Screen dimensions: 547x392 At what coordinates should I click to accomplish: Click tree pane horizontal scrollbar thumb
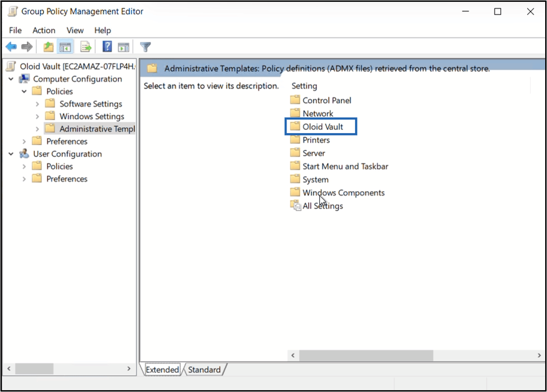point(34,369)
